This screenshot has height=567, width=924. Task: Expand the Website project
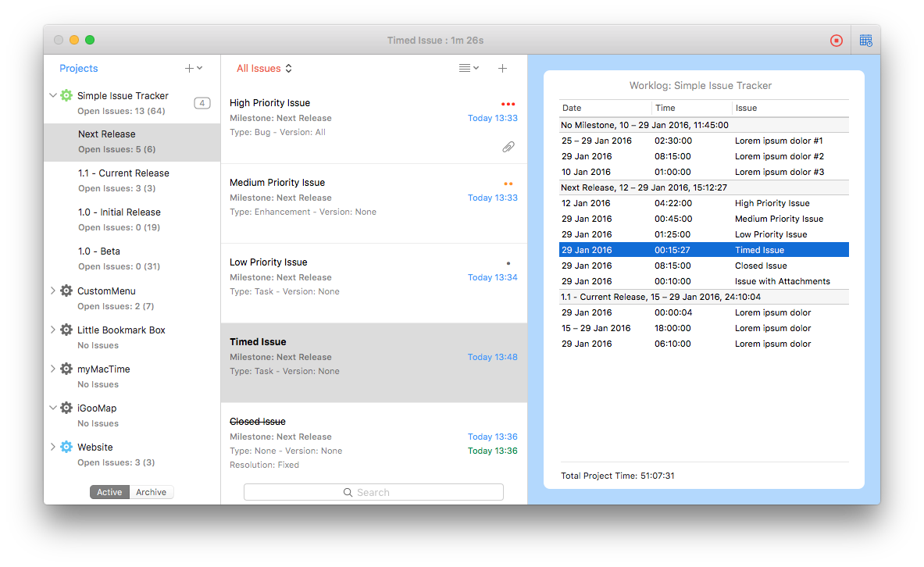coord(52,447)
